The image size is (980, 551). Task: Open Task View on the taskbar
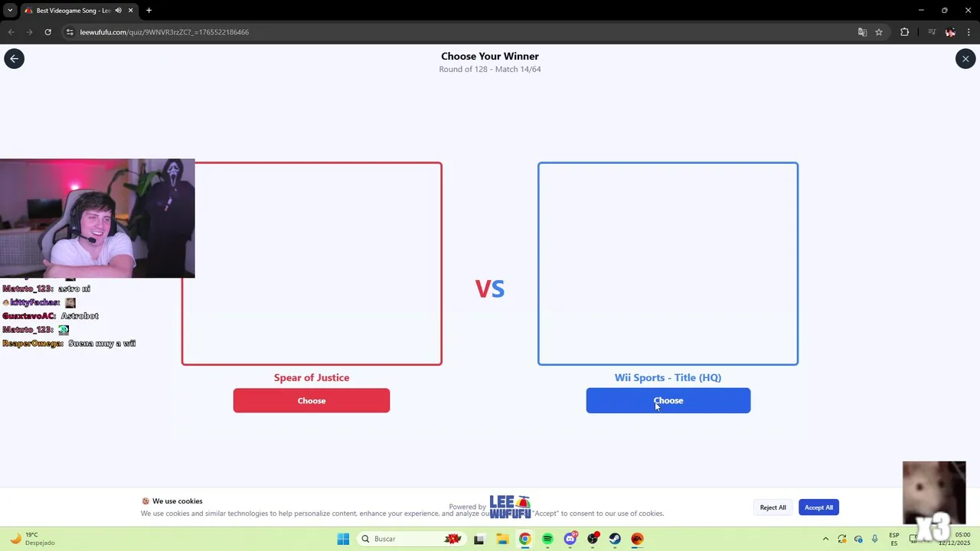coord(479,539)
